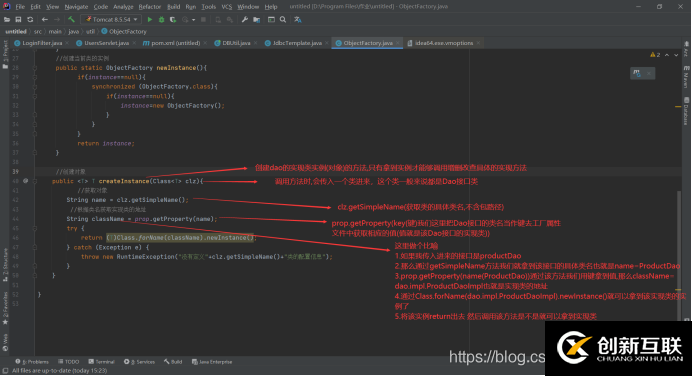Start debugging with the green bug icon

pos(162,19)
